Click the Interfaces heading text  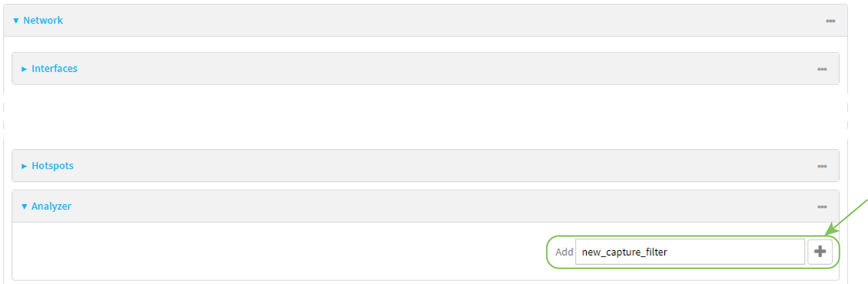[54, 69]
